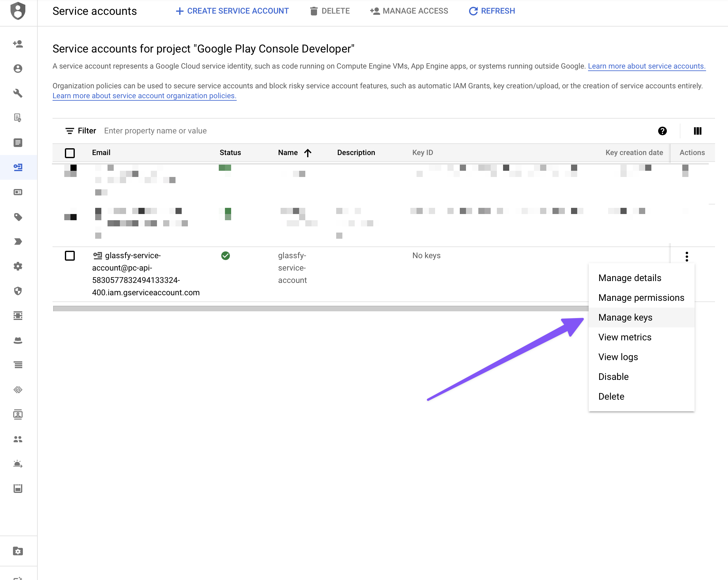Screen dimensions: 728x580
Task: Tick the glassfy-service-account row checkbox
Action: 70,256
